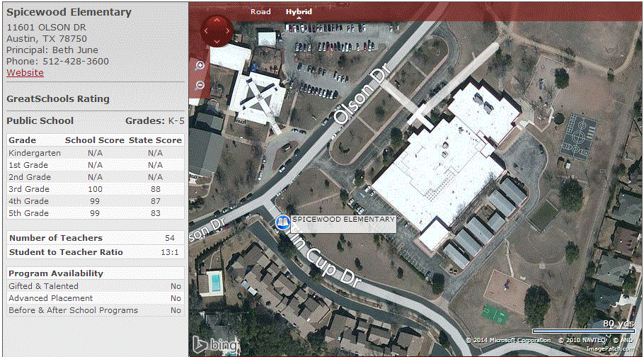Click the 5th Grade row label

pyautogui.click(x=29, y=213)
